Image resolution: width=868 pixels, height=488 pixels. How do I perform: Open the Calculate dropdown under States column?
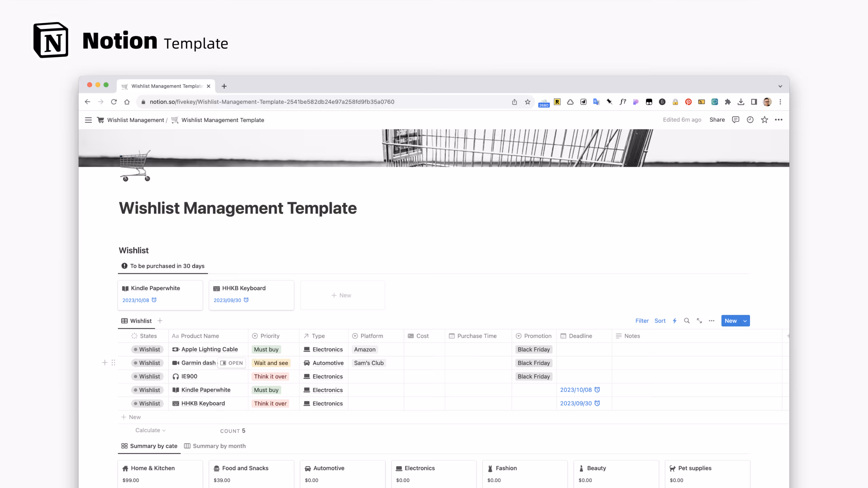pyautogui.click(x=150, y=430)
